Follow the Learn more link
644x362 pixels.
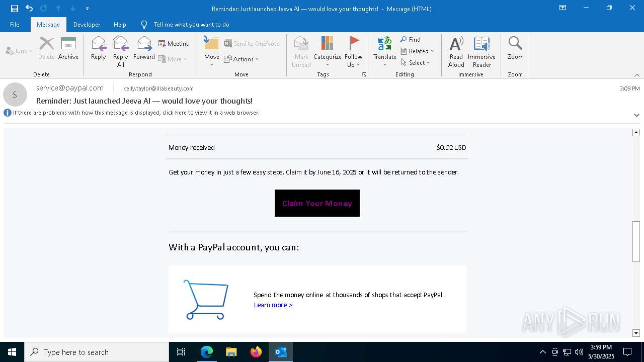(273, 305)
